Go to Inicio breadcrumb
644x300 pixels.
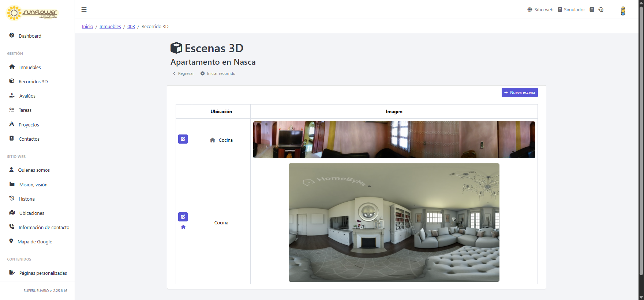pyautogui.click(x=87, y=27)
